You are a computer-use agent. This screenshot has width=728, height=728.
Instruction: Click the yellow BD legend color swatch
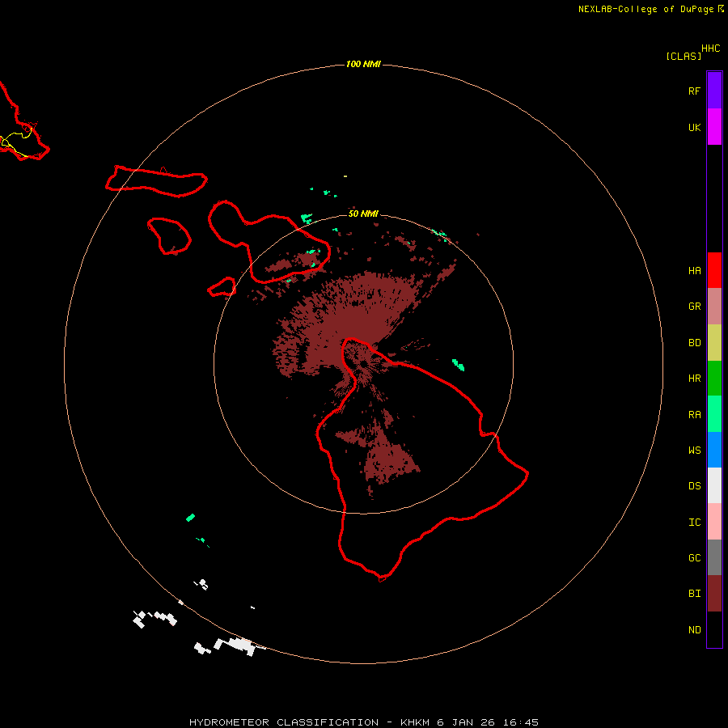(x=714, y=343)
